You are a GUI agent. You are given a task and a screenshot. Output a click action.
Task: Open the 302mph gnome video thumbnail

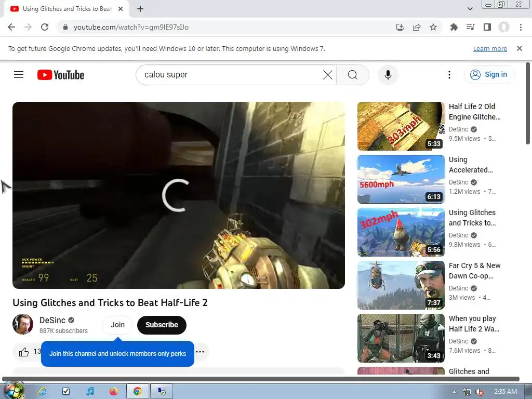pos(401,232)
